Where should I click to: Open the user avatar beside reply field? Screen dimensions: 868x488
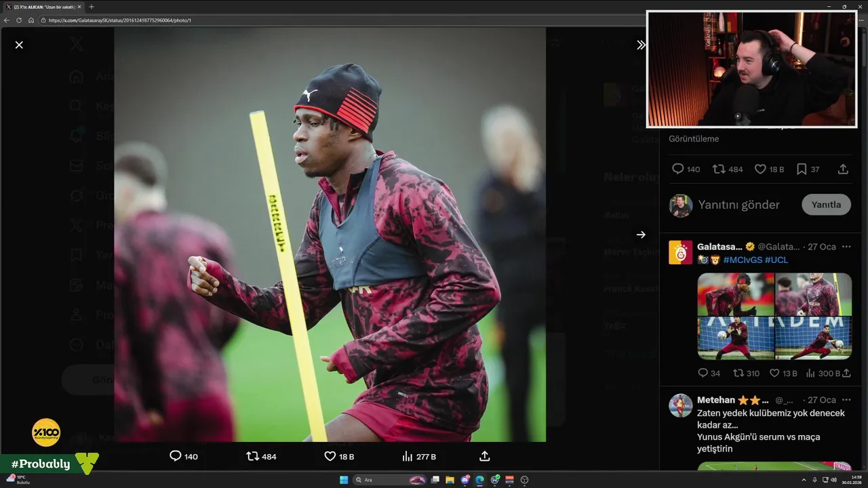(x=681, y=205)
